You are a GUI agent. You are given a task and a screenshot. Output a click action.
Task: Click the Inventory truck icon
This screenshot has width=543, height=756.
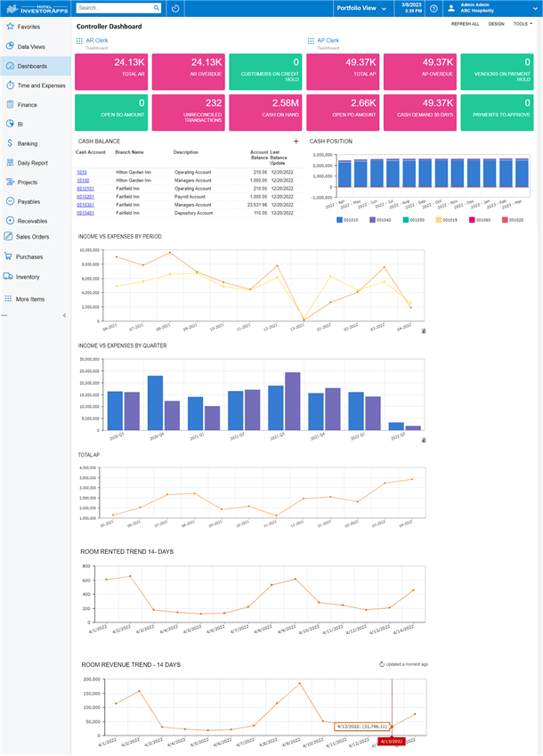coord(8,276)
